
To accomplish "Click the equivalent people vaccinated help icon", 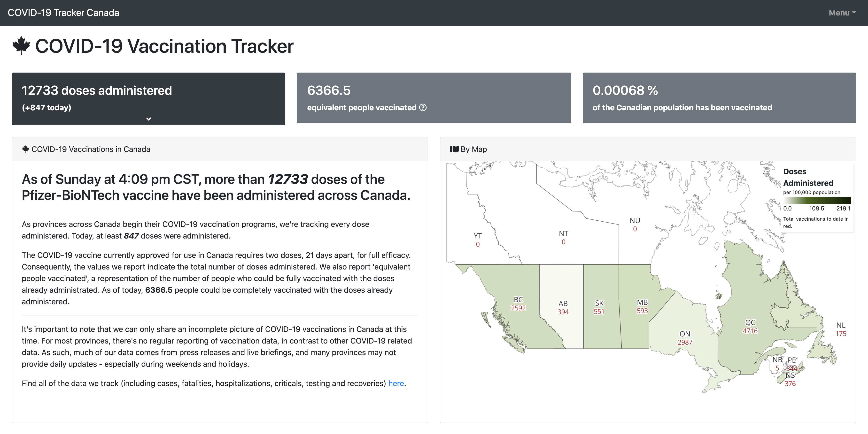I will click(423, 107).
